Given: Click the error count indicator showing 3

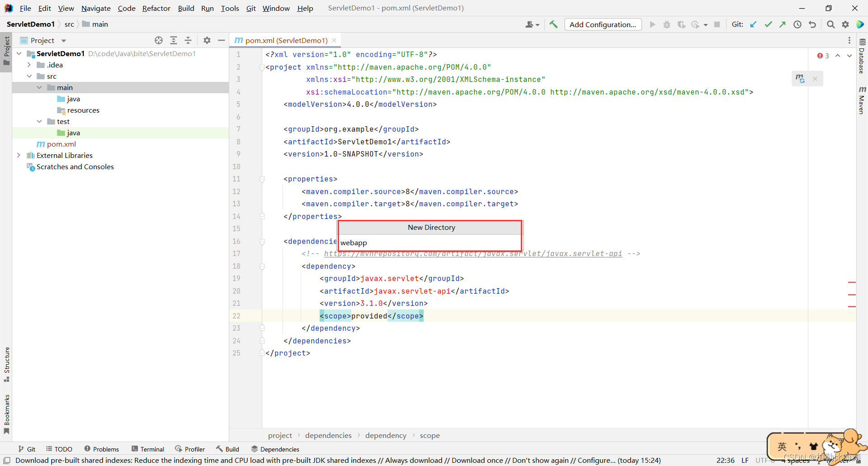Looking at the screenshot, I should [823, 56].
